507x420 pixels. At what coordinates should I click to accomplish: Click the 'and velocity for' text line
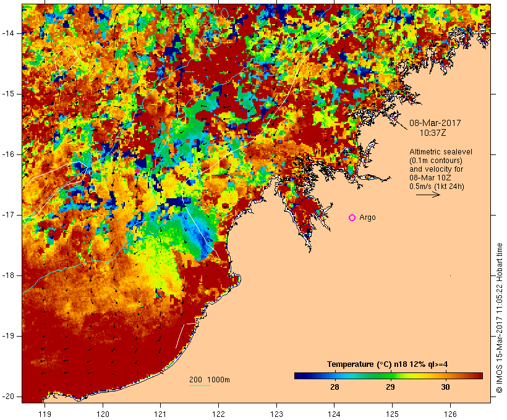(436, 169)
